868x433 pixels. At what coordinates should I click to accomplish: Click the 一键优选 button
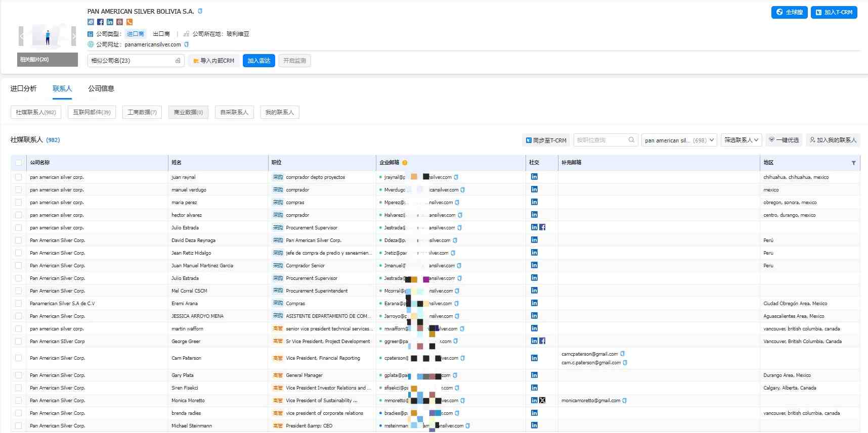(x=784, y=140)
